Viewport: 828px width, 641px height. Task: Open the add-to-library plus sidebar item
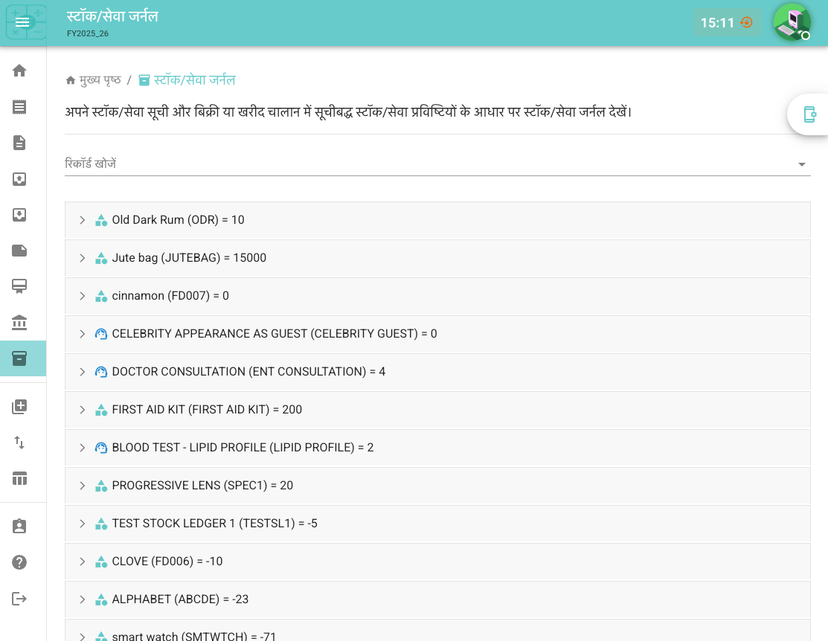tap(19, 406)
